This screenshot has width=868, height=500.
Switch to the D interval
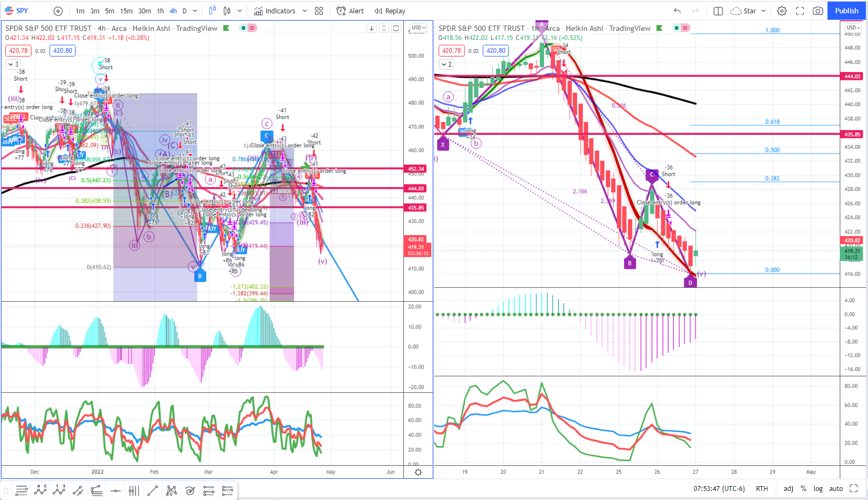184,11
